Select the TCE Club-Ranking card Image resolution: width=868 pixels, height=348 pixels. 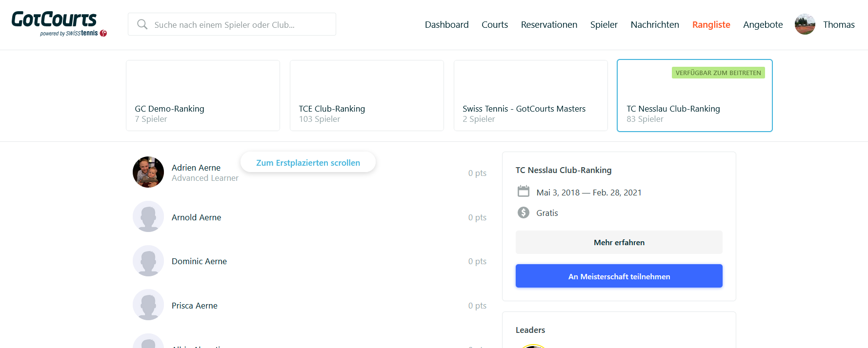point(367,96)
